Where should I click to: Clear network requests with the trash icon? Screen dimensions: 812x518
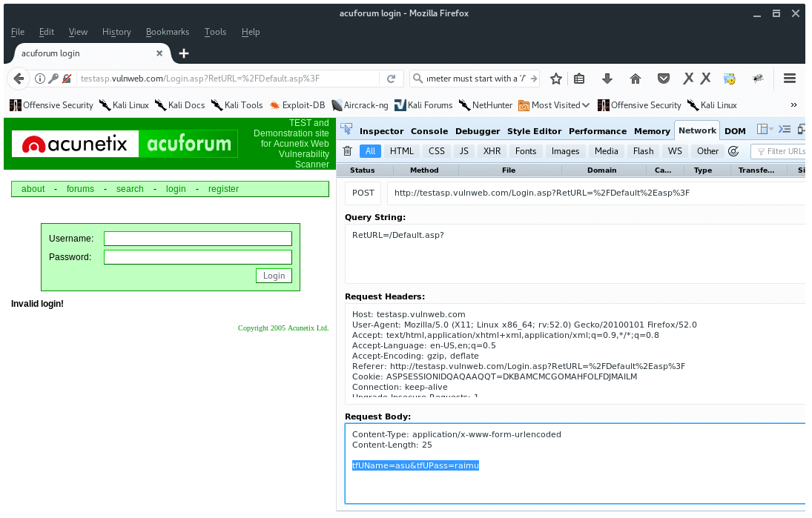pyautogui.click(x=348, y=151)
